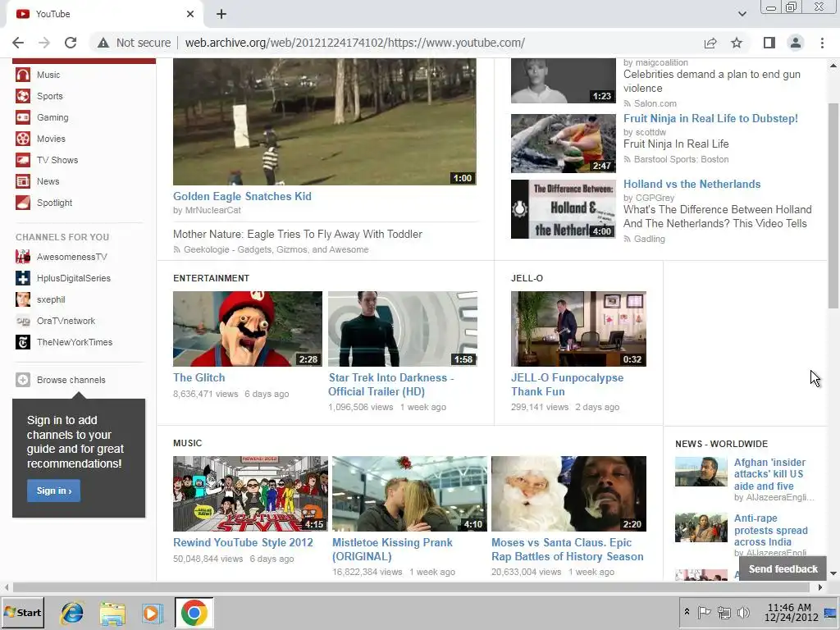840x630 pixels.
Task: Bookmark this page with the star icon
Action: coord(737,43)
